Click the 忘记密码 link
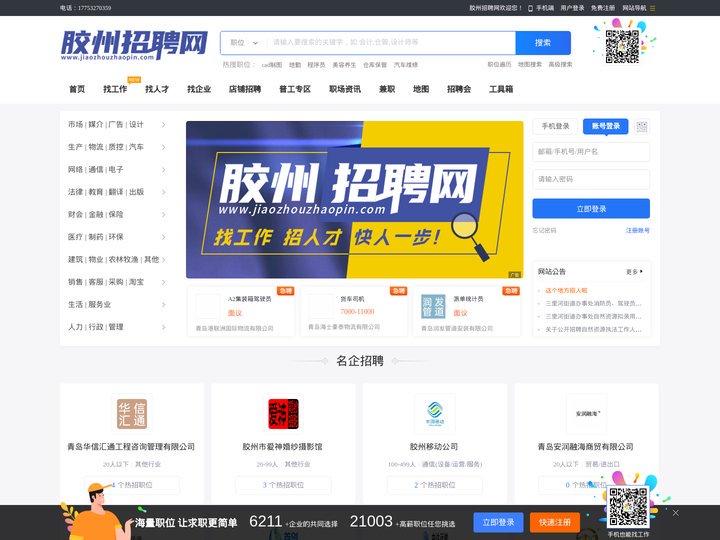Image resolution: width=720 pixels, height=540 pixels. 544,231
